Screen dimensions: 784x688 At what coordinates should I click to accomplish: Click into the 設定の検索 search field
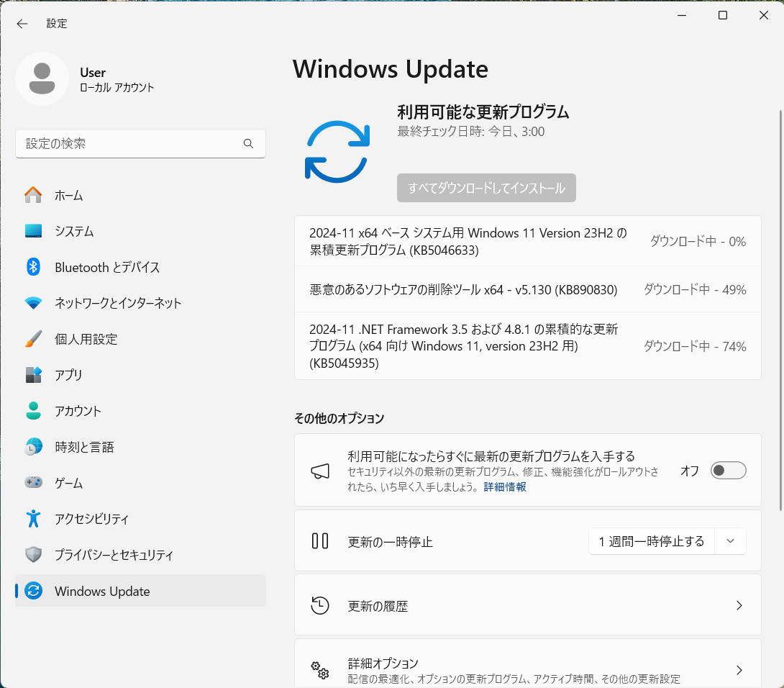(140, 144)
